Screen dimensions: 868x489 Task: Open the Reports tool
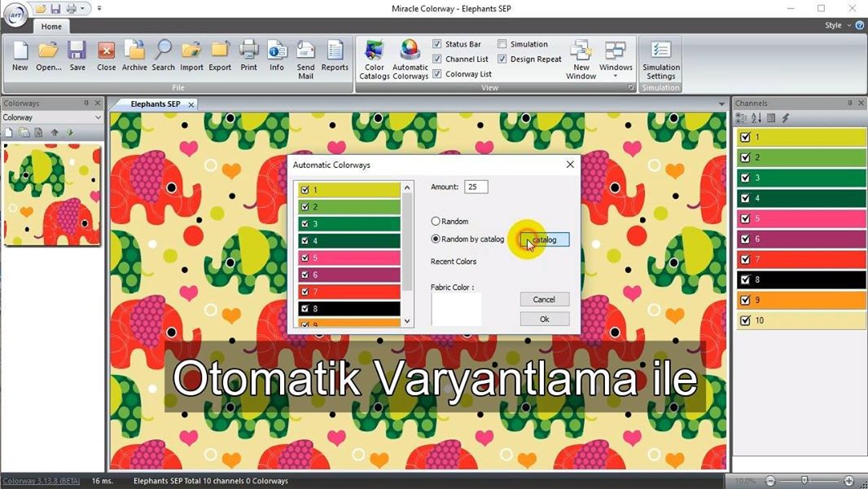(335, 56)
